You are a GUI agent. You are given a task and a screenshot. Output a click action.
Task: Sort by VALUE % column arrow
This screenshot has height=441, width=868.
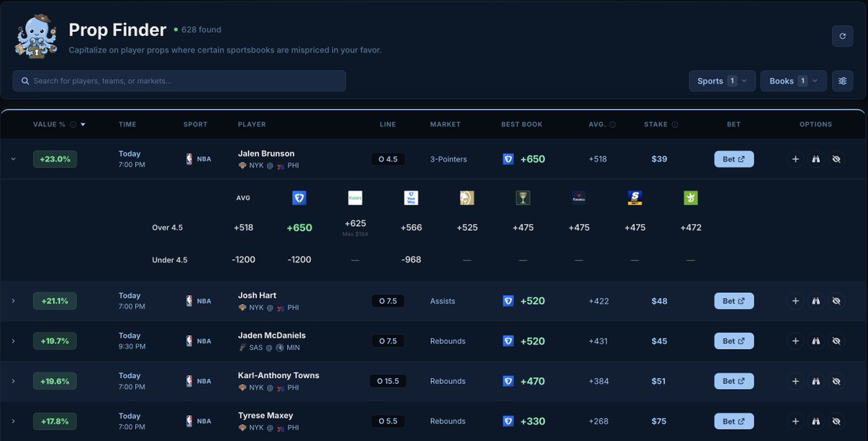click(83, 124)
